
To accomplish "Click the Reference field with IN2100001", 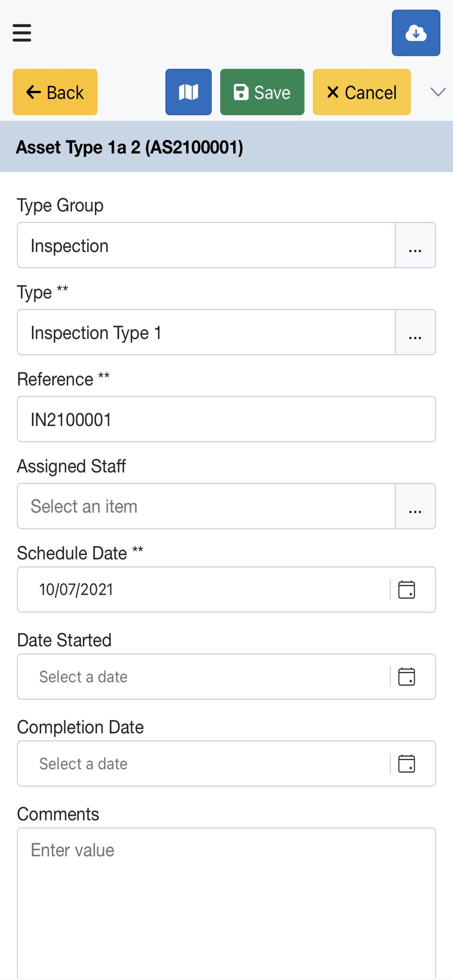I will pyautogui.click(x=226, y=419).
